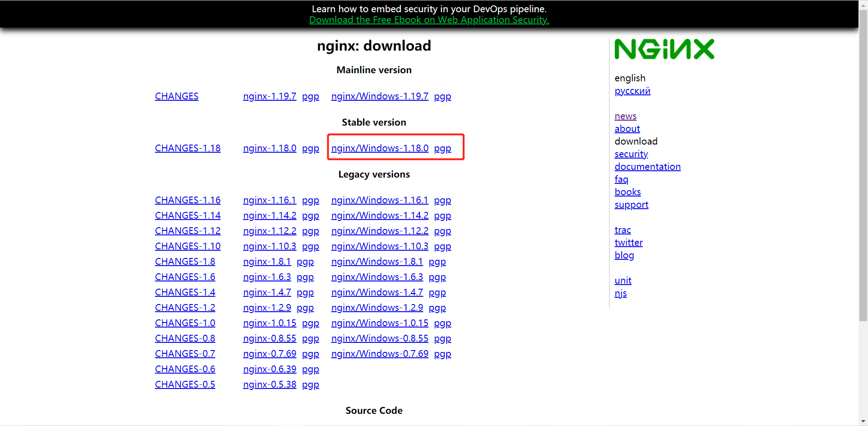Open the security page in sidebar

pos(631,154)
